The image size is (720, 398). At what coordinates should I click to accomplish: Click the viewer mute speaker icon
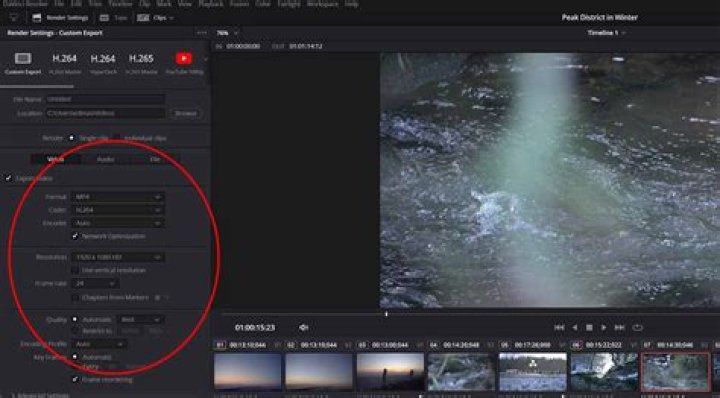[303, 327]
